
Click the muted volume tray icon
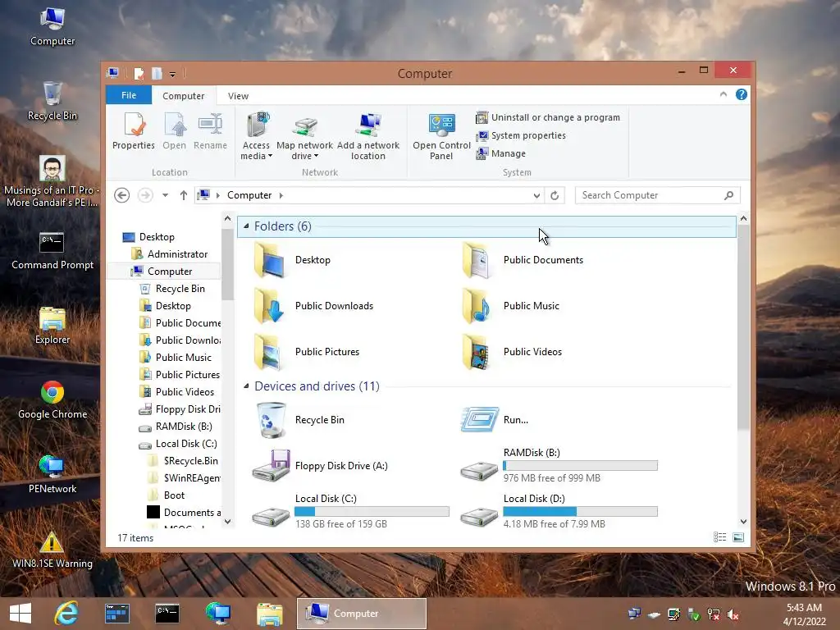tap(733, 614)
